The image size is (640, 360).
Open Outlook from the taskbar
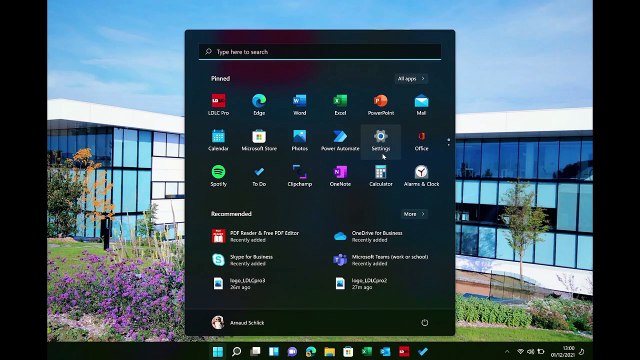tap(385, 351)
